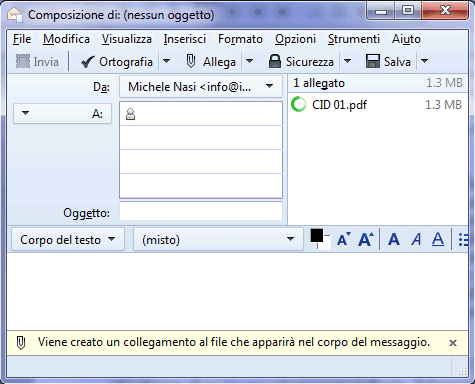The image size is (475, 384).
Task: Expand the Salva dropdown arrow
Action: [x=424, y=61]
